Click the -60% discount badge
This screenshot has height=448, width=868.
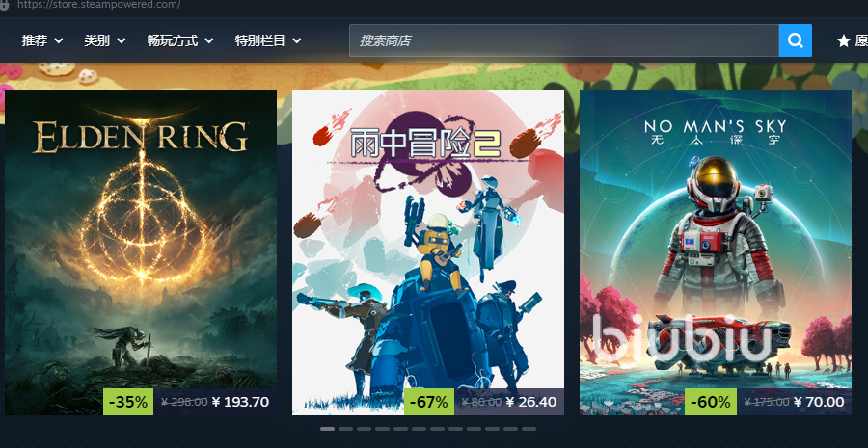pyautogui.click(x=710, y=402)
